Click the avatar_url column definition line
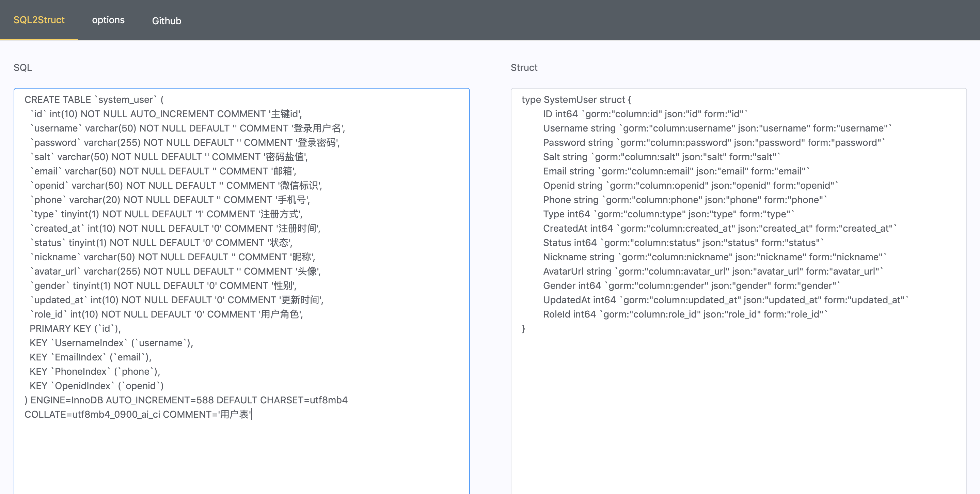 [x=175, y=271]
